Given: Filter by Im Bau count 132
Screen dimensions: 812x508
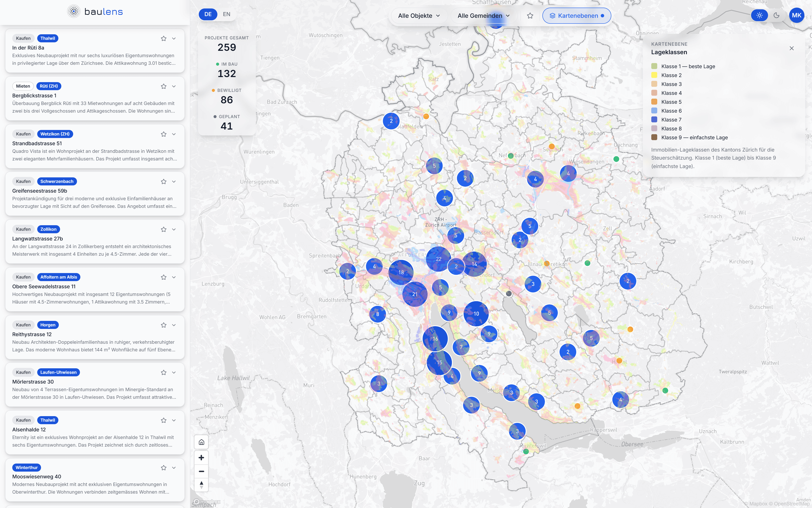Looking at the screenshot, I should (227, 70).
